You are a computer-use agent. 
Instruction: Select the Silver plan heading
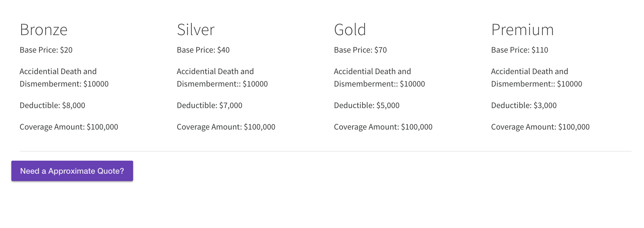pos(196,30)
